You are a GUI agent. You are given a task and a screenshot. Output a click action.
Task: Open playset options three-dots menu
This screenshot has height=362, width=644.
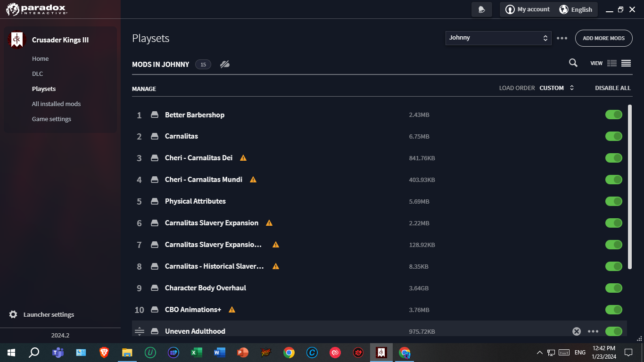point(562,38)
